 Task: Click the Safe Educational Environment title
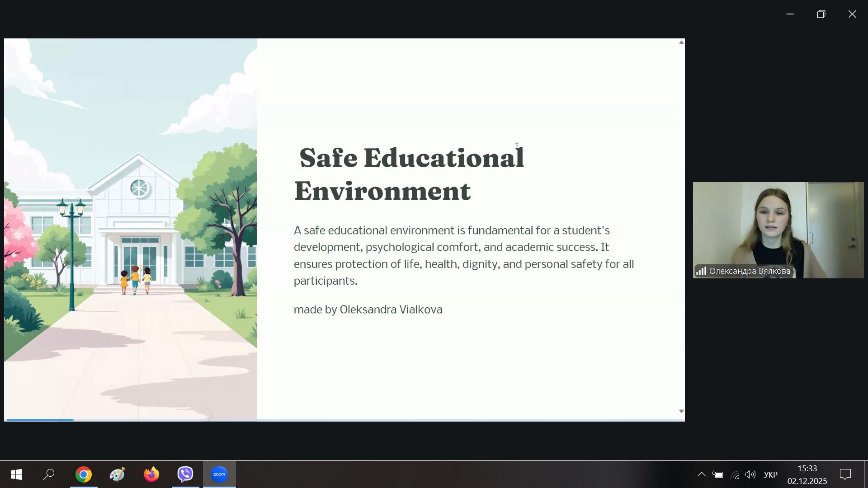pyautogui.click(x=409, y=174)
